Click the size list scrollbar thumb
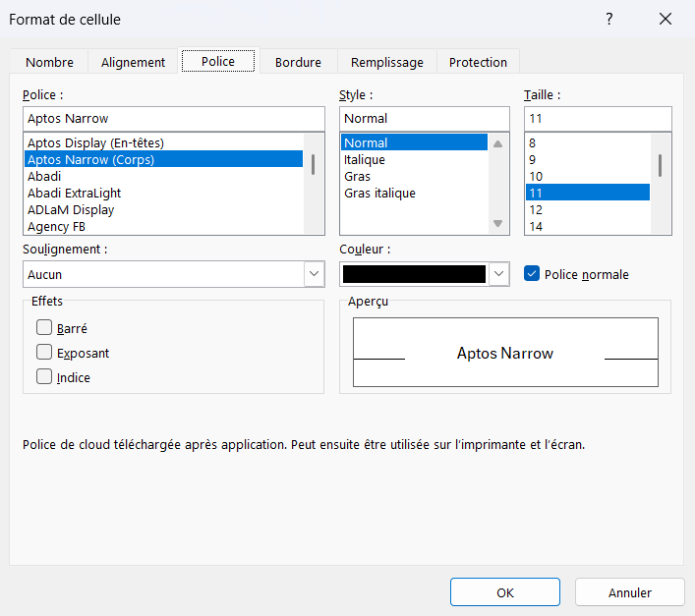The image size is (695, 616). point(660,166)
